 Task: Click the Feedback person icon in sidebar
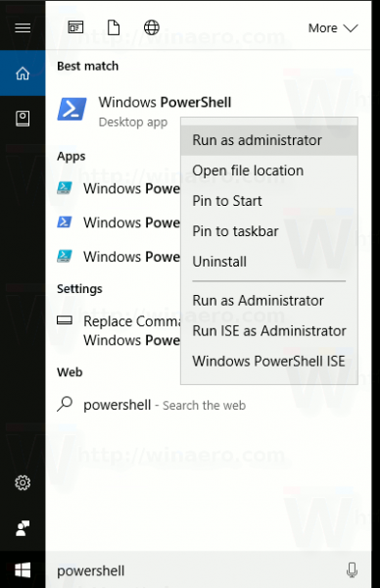[23, 528]
